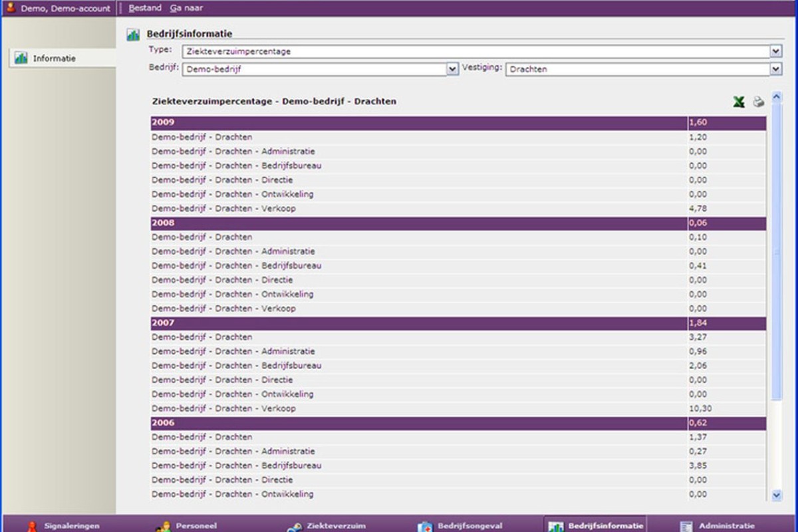Select the 2007 Administratie value 0,96
This screenshot has height=532, width=798.
coord(698,351)
